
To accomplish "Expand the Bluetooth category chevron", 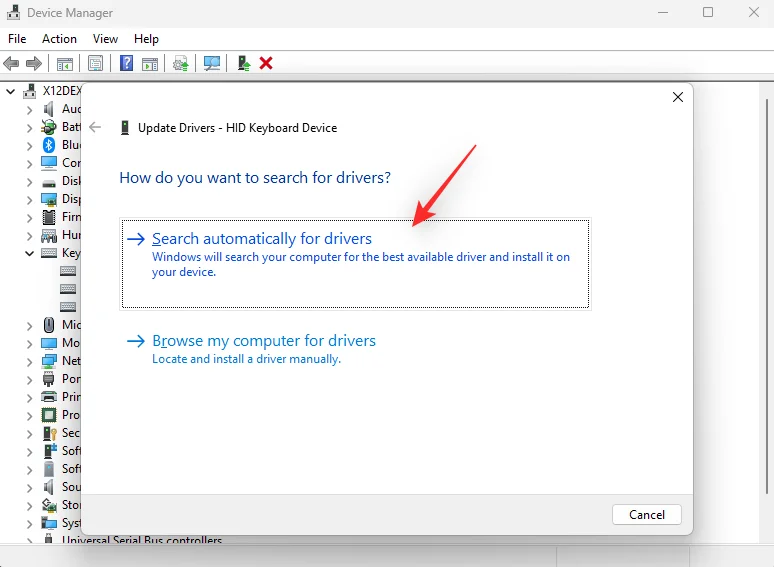I will (x=28, y=145).
